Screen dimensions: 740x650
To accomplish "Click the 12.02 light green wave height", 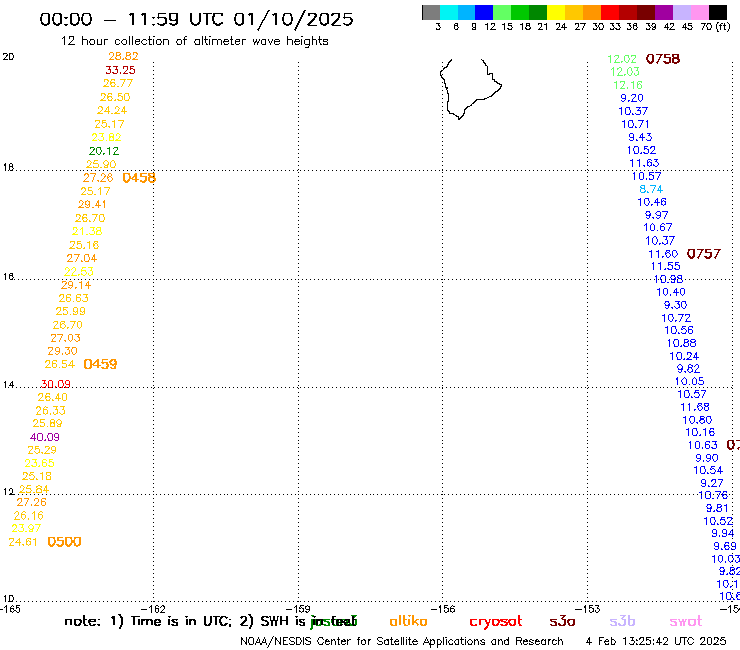I will click(622, 59).
